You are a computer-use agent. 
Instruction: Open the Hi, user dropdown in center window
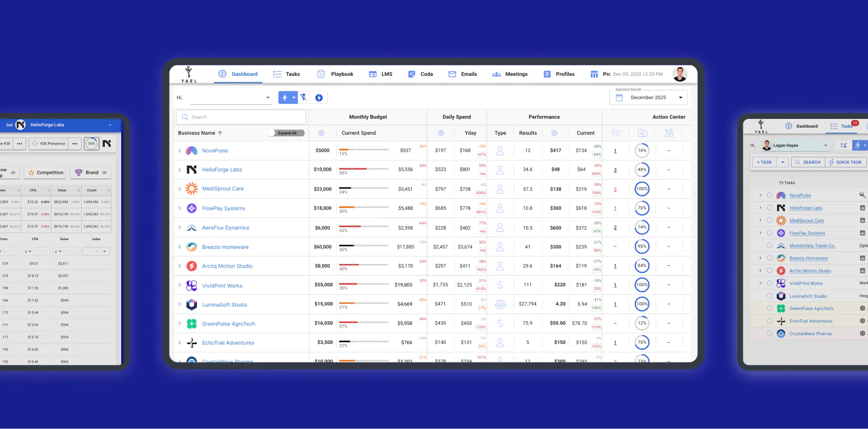[231, 98]
